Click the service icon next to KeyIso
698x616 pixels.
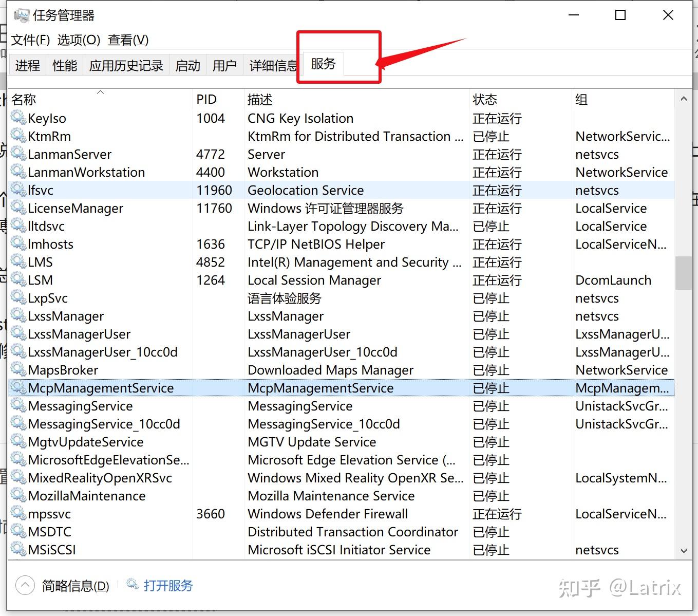point(18,118)
